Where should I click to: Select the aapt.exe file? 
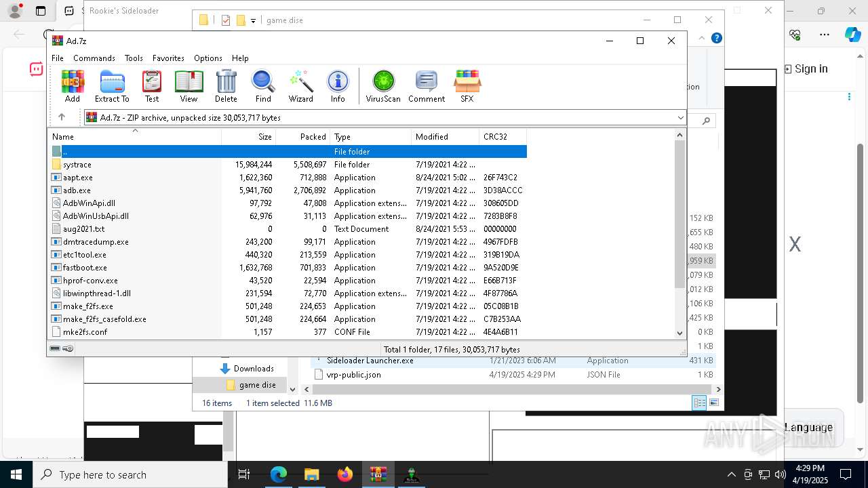click(288, 178)
